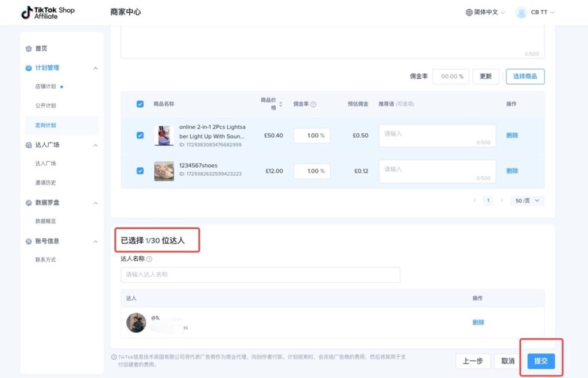Click the creator's profile avatar
This screenshot has height=378, width=588.
point(136,323)
